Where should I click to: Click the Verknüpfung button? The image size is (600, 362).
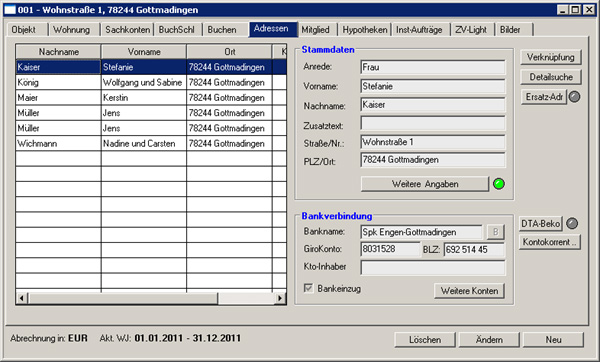[x=551, y=57]
